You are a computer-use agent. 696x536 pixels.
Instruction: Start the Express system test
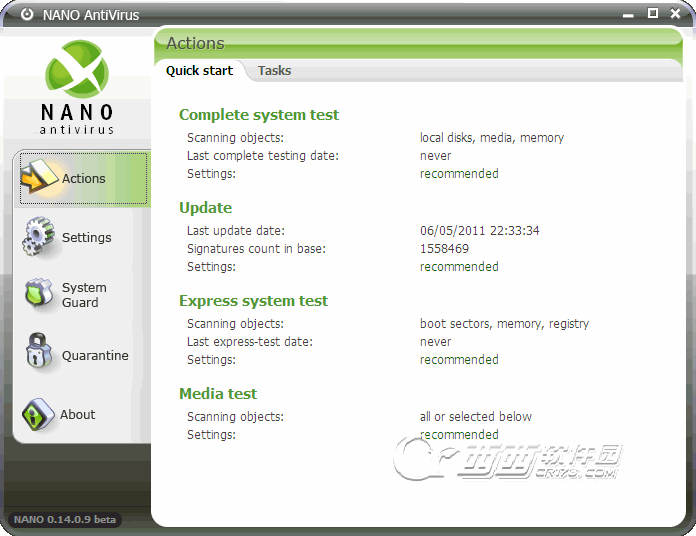pos(253,301)
